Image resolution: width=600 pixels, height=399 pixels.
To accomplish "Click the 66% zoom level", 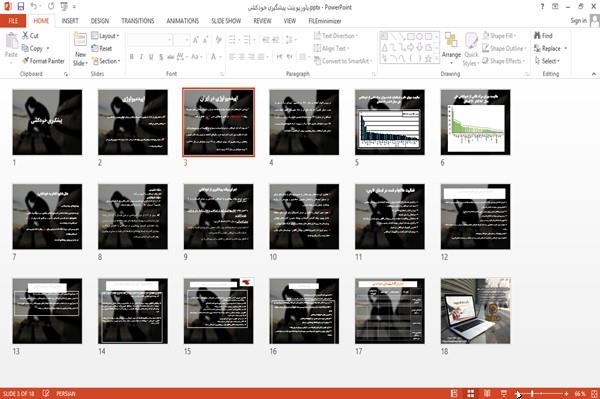I will (x=579, y=393).
